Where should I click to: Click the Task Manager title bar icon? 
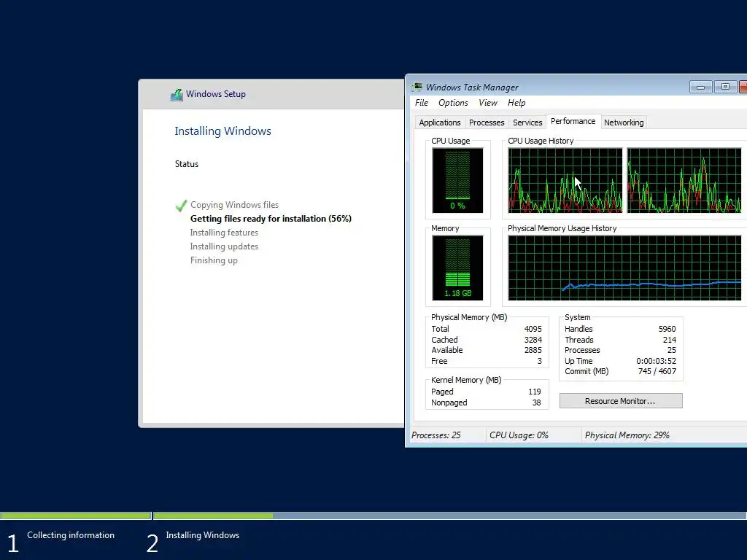pos(417,87)
